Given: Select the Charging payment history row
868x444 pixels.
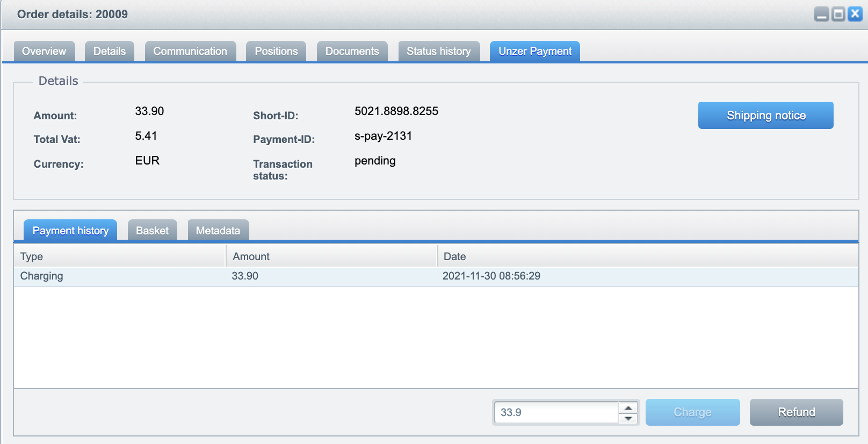Looking at the screenshot, I should pos(436,276).
